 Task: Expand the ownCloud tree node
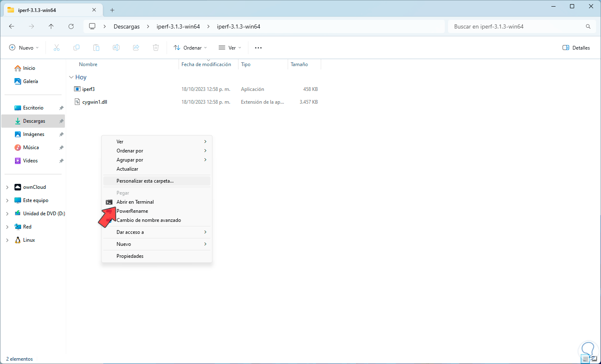click(x=7, y=187)
